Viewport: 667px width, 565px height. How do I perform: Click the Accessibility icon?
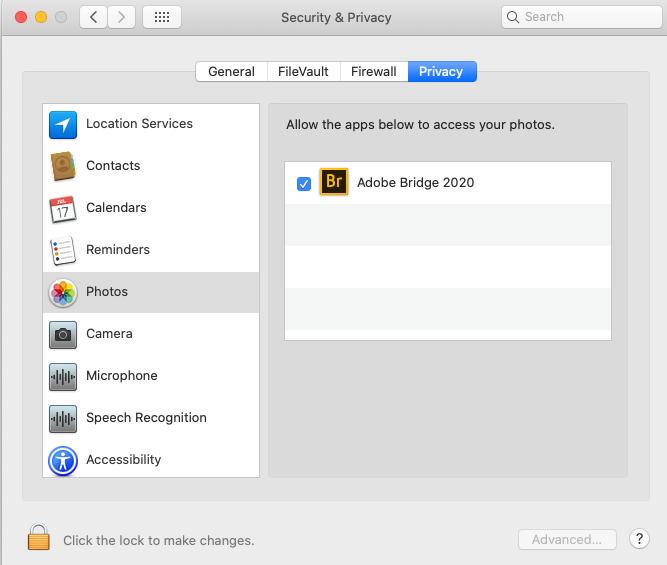coord(63,461)
